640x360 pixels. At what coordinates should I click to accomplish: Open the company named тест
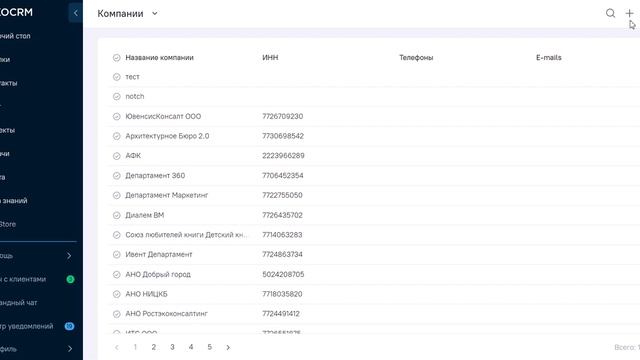click(x=132, y=77)
